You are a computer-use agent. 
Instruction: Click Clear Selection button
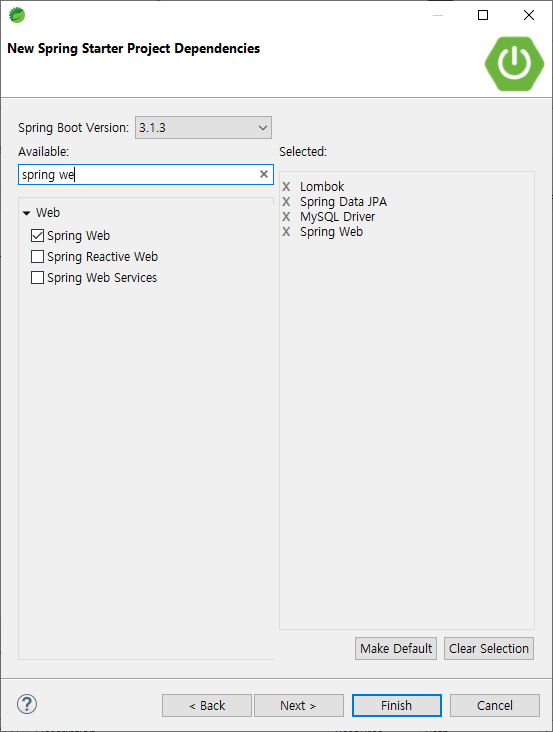[x=489, y=648]
